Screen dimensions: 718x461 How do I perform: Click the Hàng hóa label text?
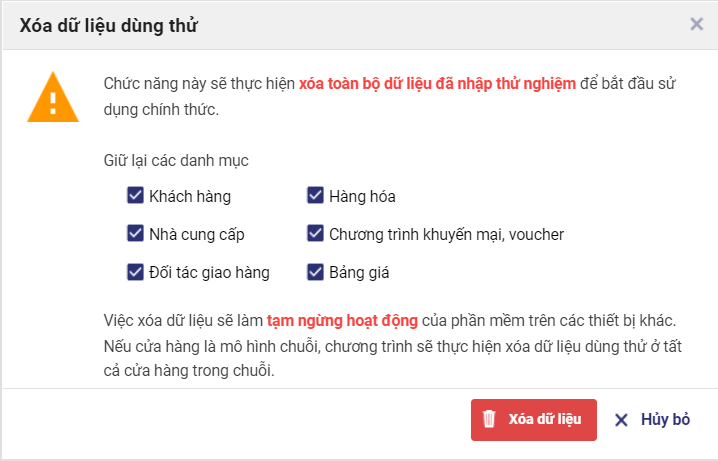[362, 197]
